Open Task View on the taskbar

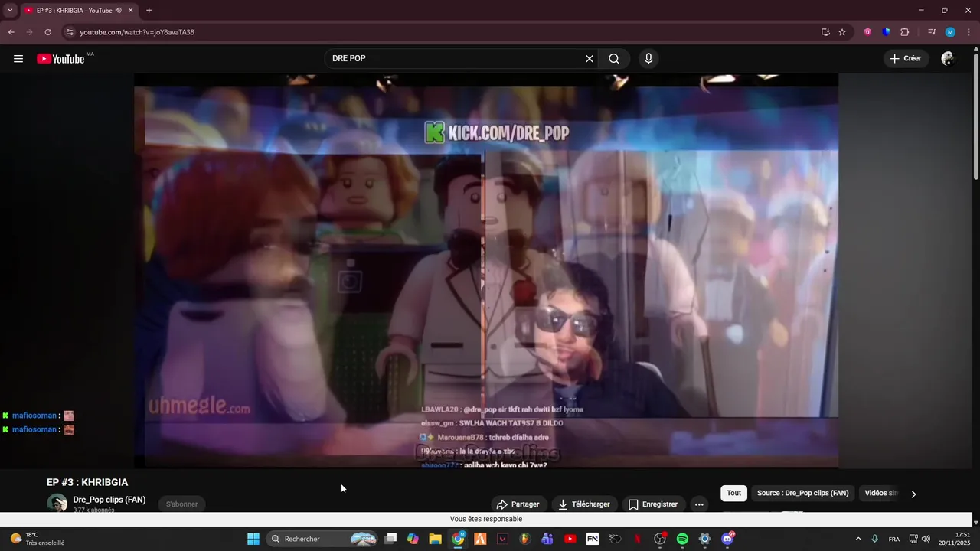tap(390, 539)
